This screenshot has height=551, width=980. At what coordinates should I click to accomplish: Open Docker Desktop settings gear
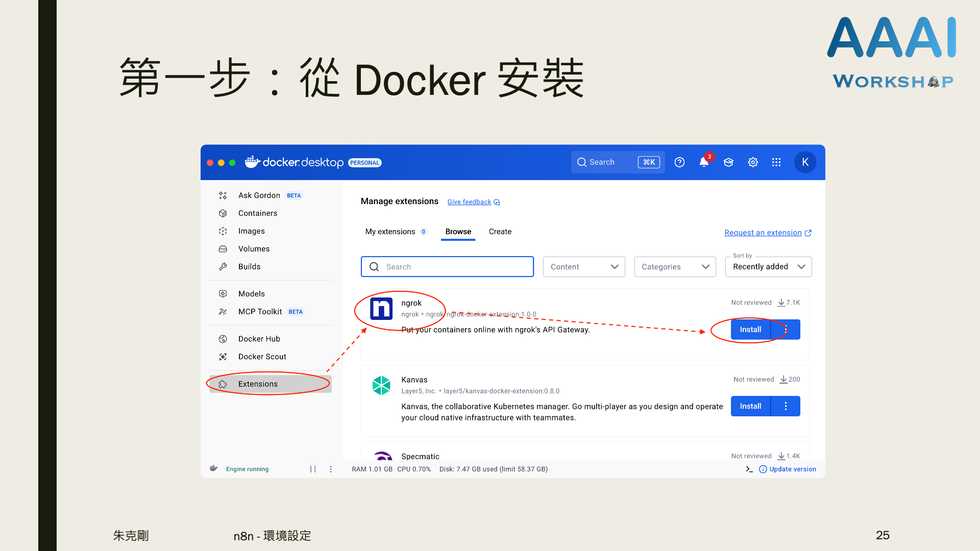[x=753, y=162]
